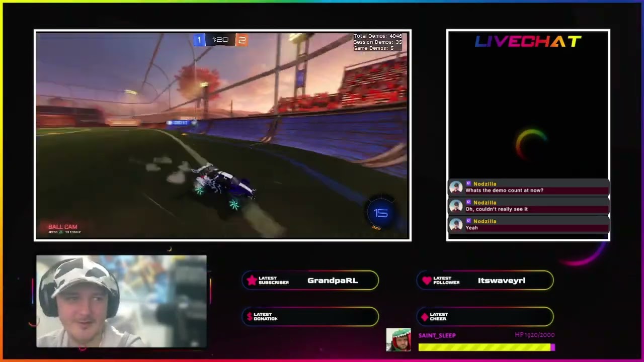The image size is (644, 362).
Task: Click the HP 1920/2000 text
Action: pos(535,335)
